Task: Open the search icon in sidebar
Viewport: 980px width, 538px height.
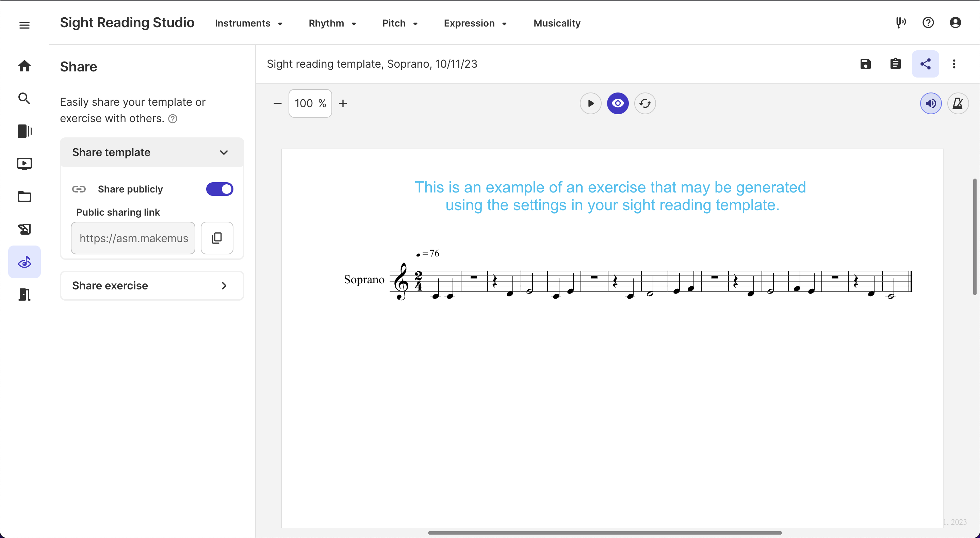Action: point(24,99)
